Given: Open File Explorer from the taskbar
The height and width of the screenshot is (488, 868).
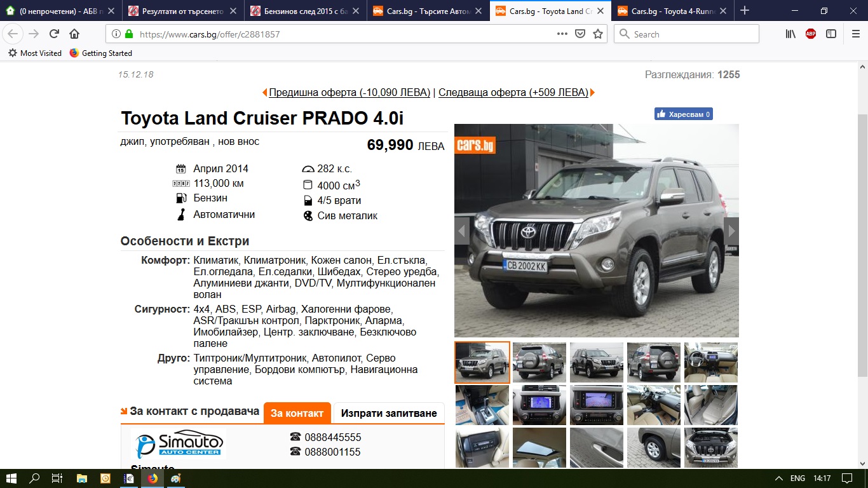Looking at the screenshot, I should click(x=81, y=478).
